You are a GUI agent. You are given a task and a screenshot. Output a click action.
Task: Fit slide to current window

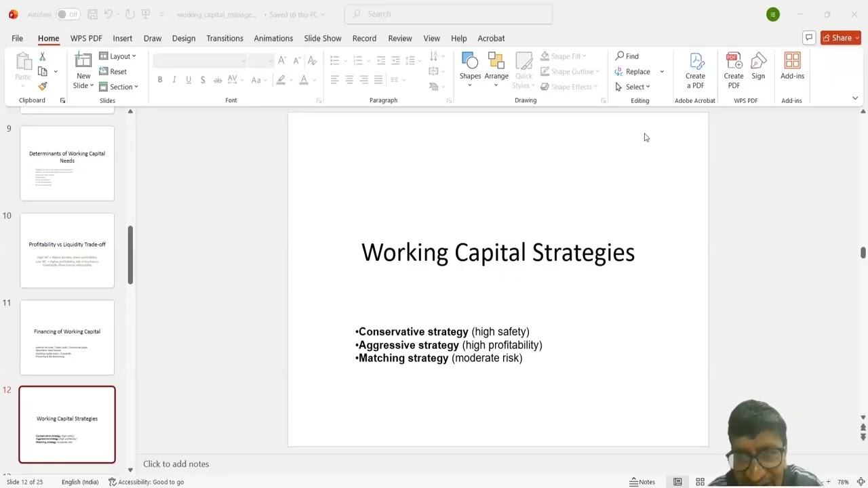[861, 482]
